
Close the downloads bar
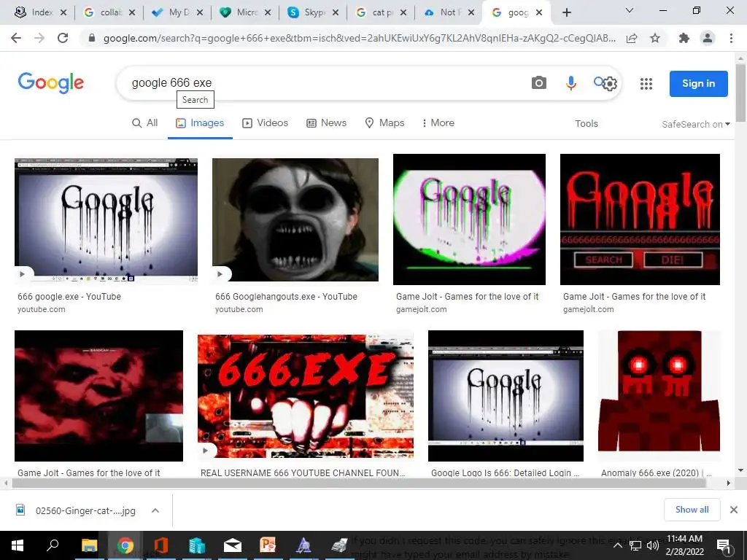pyautogui.click(x=734, y=510)
